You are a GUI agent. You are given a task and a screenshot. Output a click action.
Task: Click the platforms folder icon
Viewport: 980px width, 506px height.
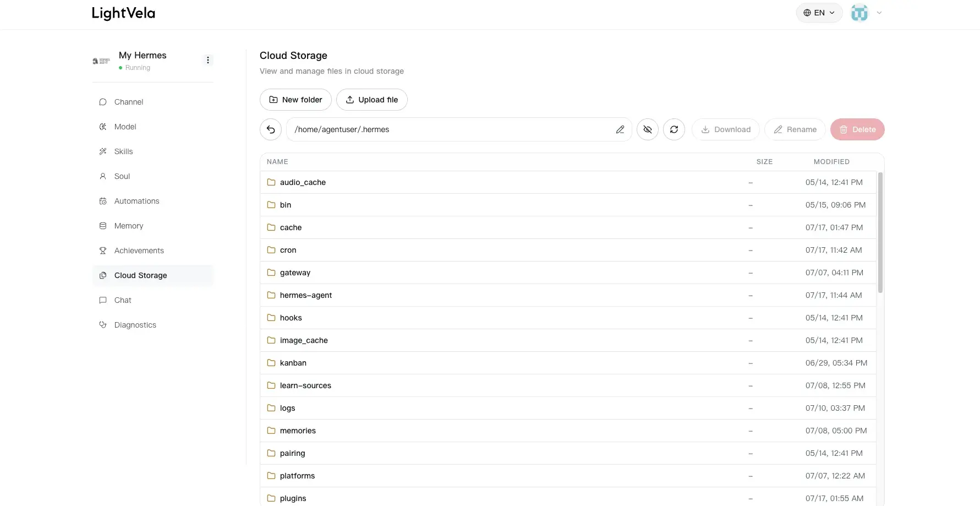271,476
